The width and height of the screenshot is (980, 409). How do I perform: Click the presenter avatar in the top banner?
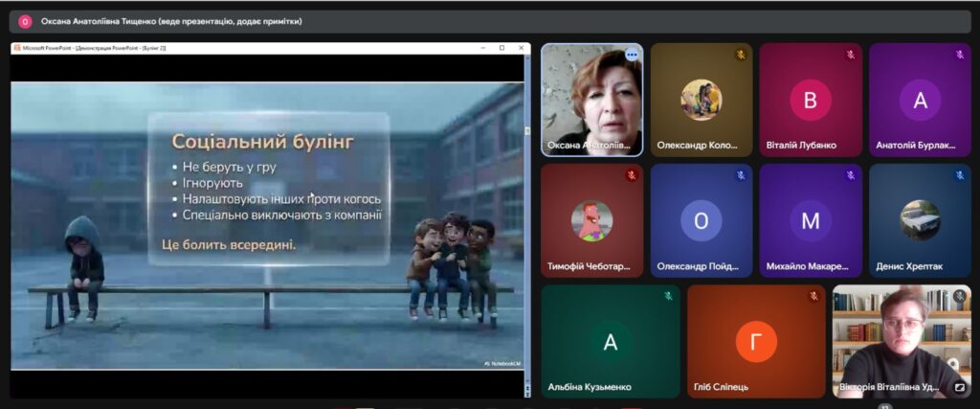tap(25, 21)
